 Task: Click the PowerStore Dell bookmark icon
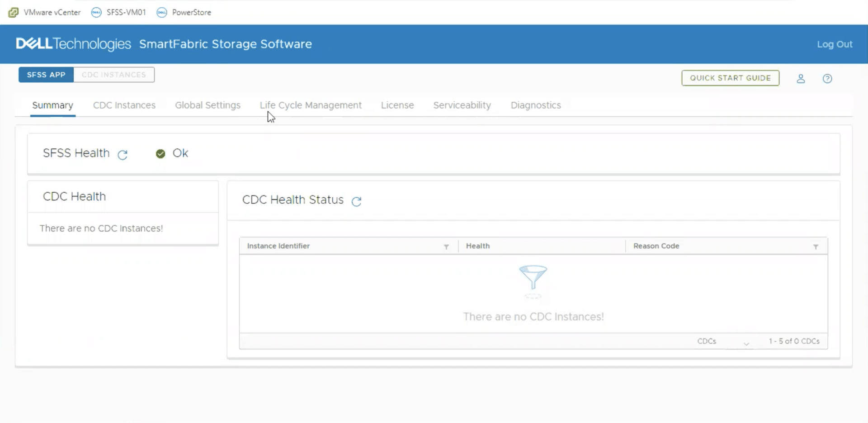pos(162,12)
